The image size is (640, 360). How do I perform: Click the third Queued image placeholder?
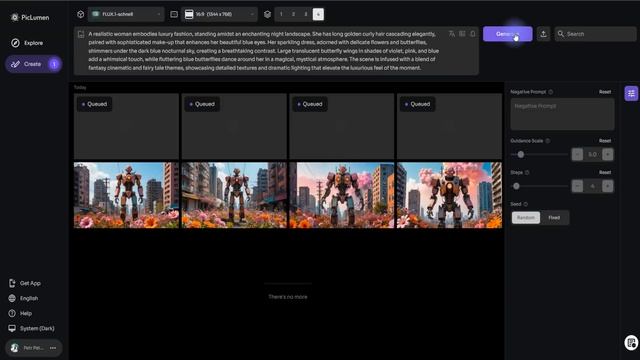[342, 126]
